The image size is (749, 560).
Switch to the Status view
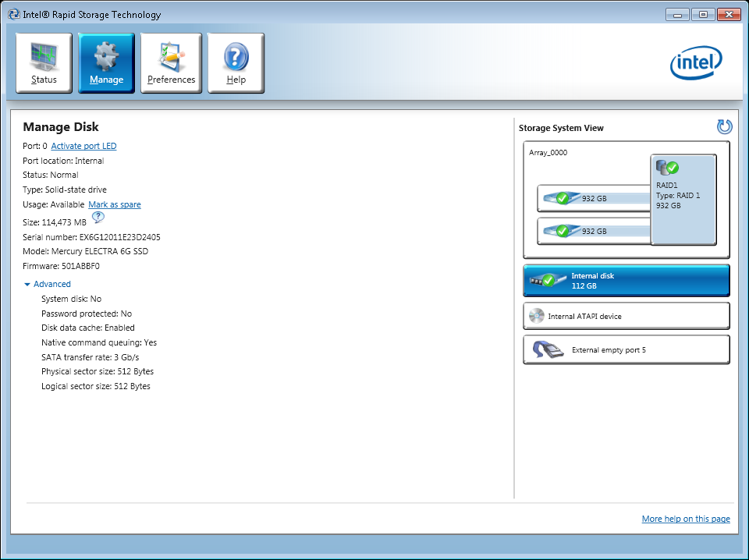44,62
